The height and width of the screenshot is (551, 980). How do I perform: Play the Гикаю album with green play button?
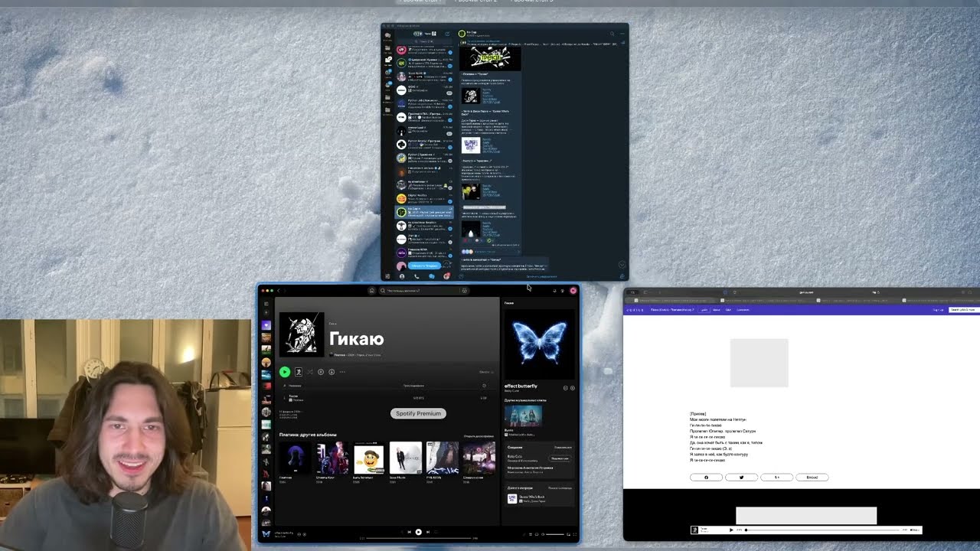pyautogui.click(x=285, y=372)
